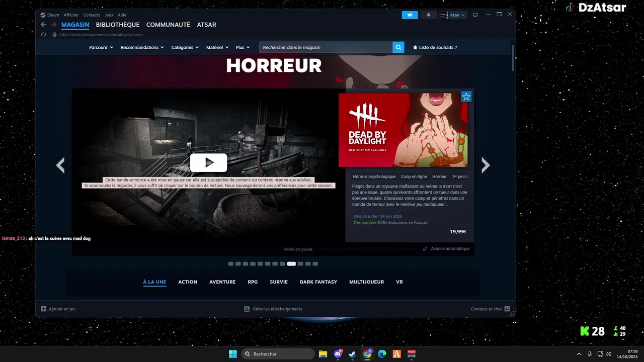Select the VR category tab
The height and width of the screenshot is (362, 644).
[399, 282]
